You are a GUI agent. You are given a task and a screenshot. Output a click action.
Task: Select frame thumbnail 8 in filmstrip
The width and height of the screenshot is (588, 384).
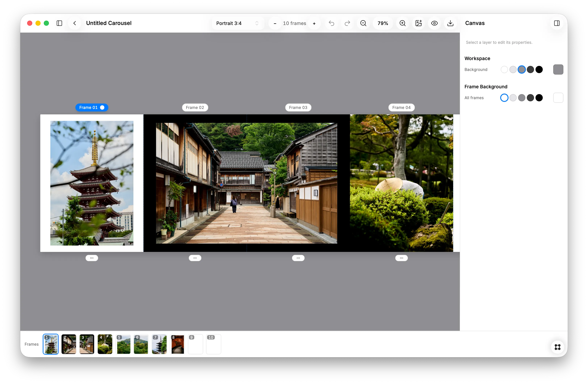point(177,344)
